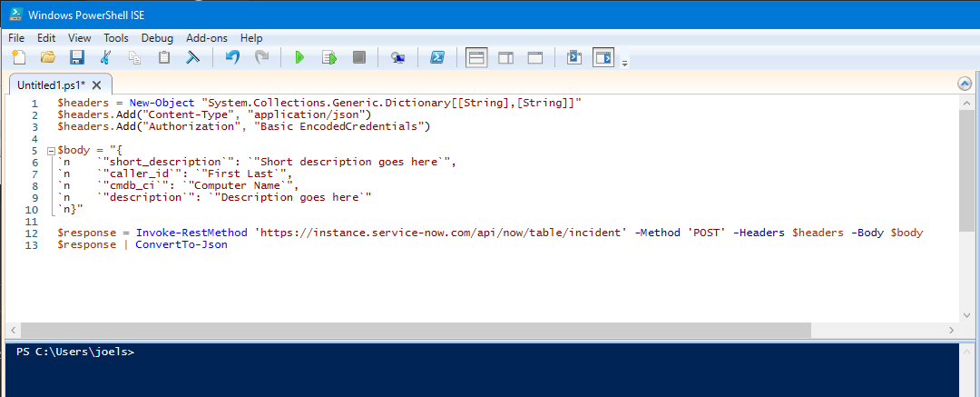
Task: Open the toolbar options overflow arrow
Action: pos(624,62)
